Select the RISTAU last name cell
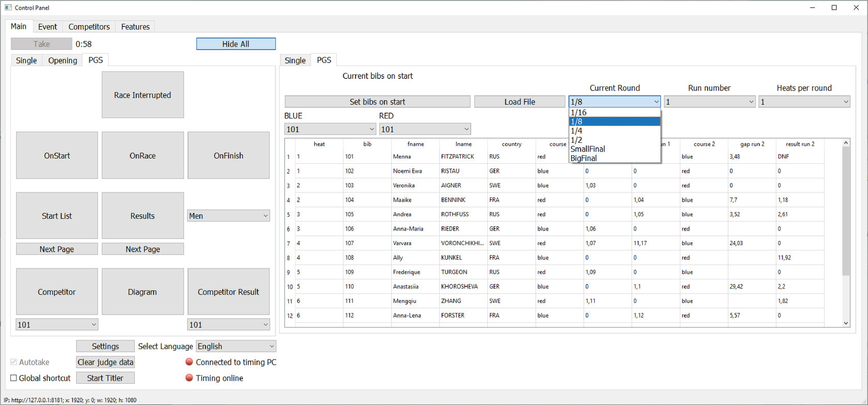The width and height of the screenshot is (868, 405). (x=463, y=171)
